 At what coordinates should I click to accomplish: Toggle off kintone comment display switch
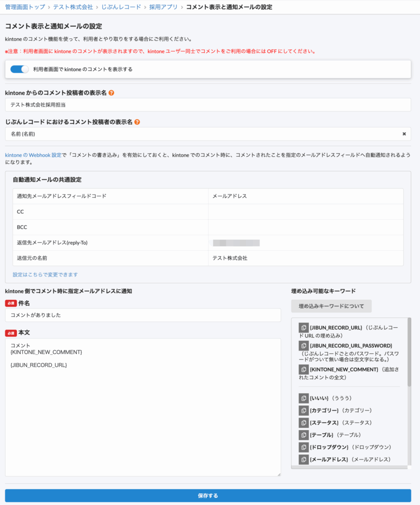tap(19, 69)
